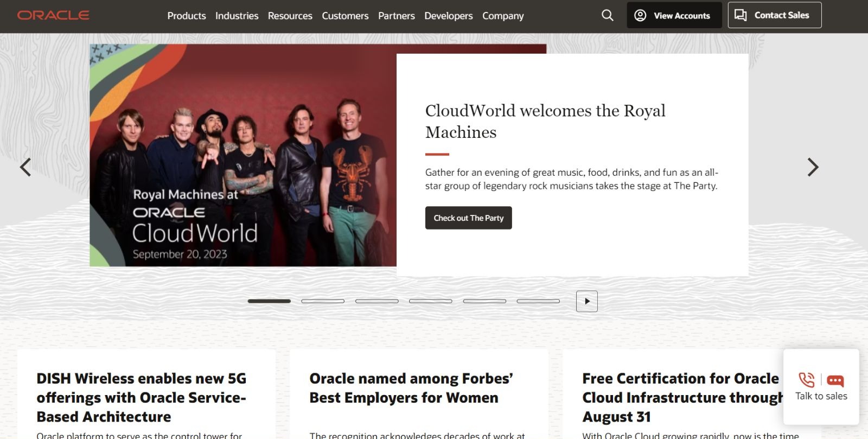Click the phone call icon in widget
The width and height of the screenshot is (868, 439).
(x=807, y=380)
